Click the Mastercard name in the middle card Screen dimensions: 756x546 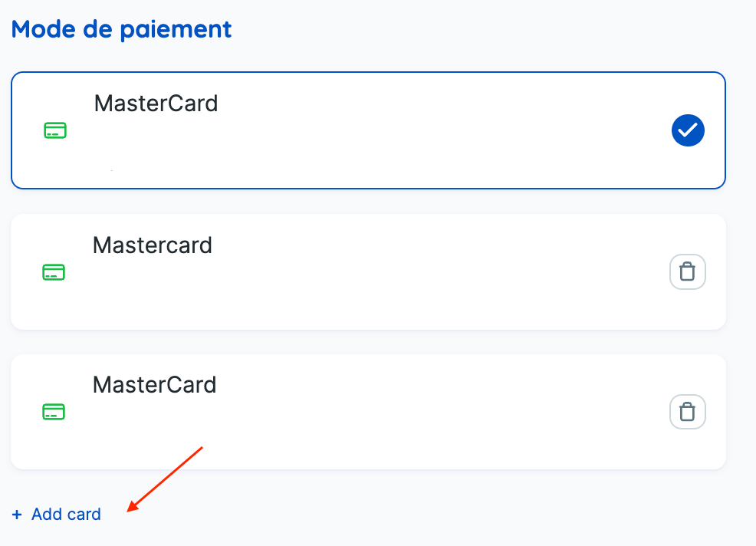152,245
